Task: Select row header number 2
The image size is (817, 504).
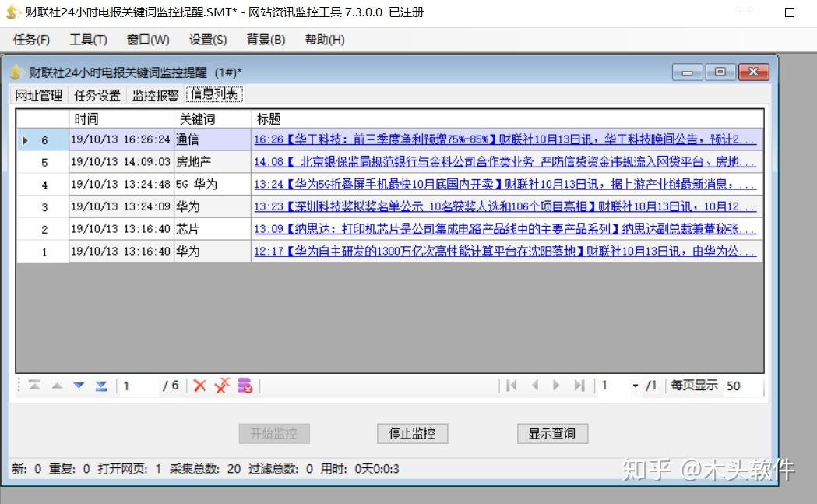Action: point(43,229)
